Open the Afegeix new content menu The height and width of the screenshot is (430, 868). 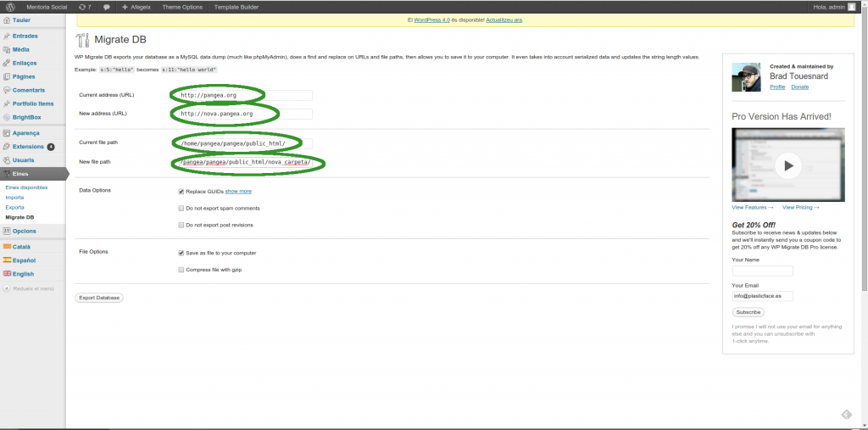pos(136,7)
